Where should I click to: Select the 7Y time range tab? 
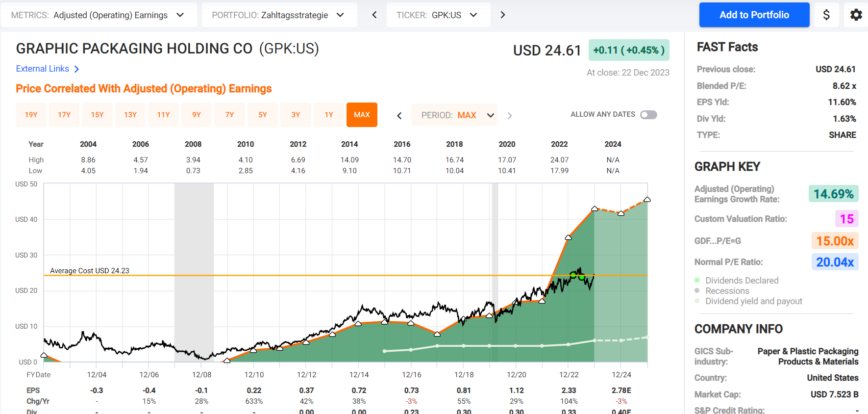[x=229, y=115]
